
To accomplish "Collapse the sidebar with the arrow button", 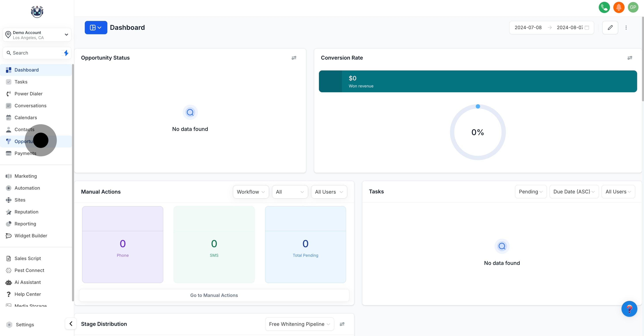I will (71, 324).
